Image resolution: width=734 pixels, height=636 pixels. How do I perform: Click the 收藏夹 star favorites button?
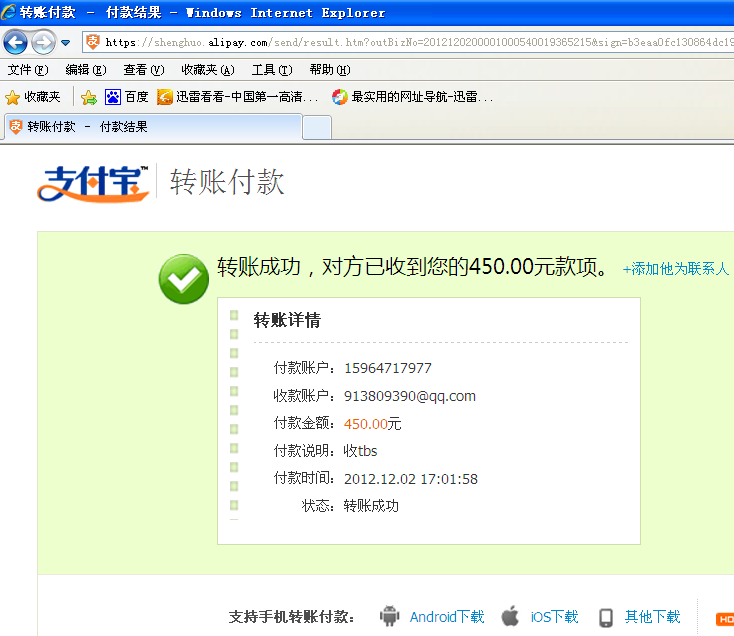pos(33,97)
